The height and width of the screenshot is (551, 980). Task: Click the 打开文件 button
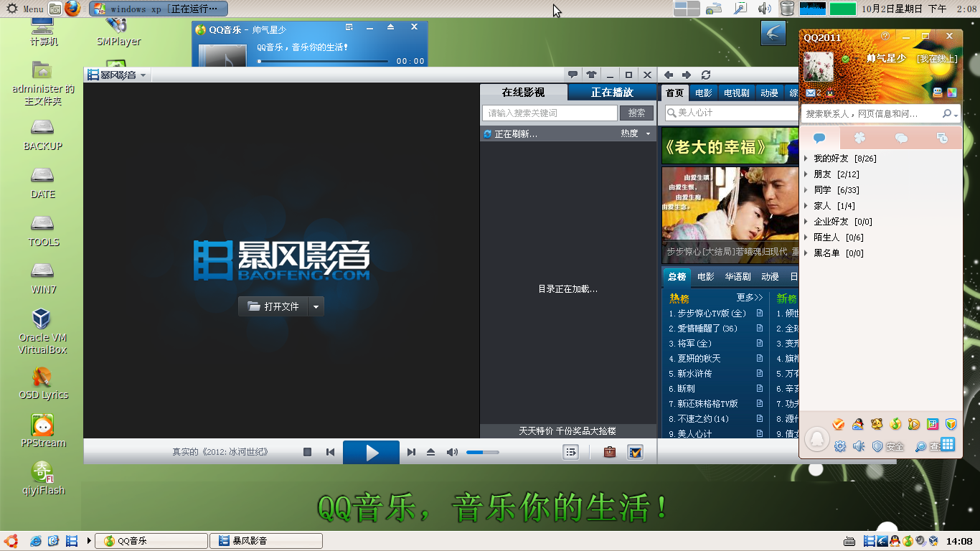click(x=273, y=306)
